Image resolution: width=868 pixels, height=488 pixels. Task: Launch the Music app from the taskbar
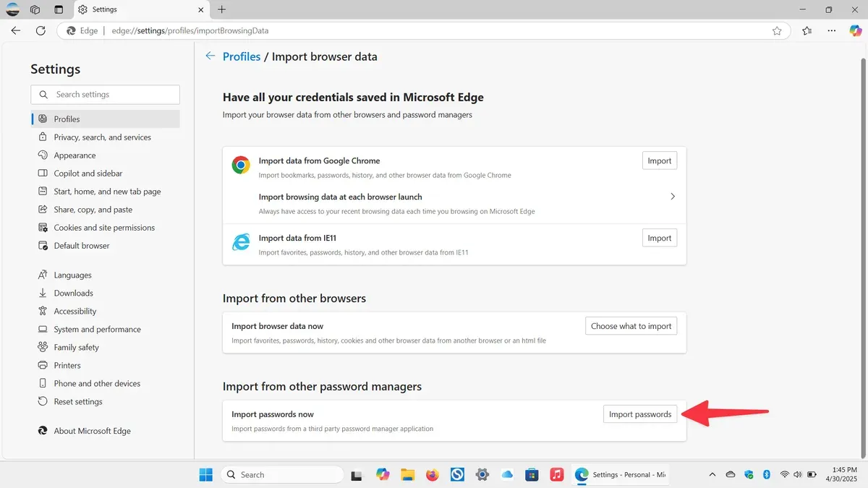tap(556, 475)
